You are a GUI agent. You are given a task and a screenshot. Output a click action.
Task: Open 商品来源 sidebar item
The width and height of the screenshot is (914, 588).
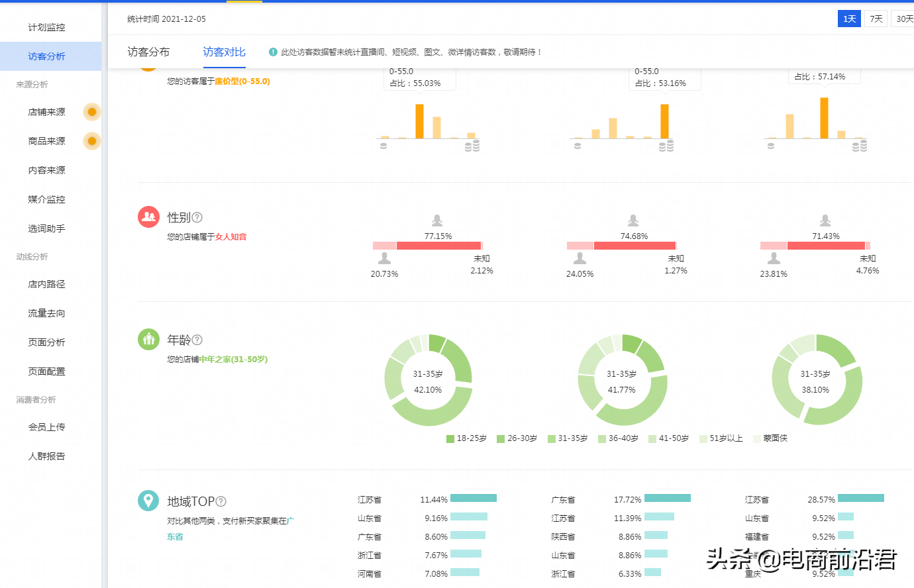point(46,141)
